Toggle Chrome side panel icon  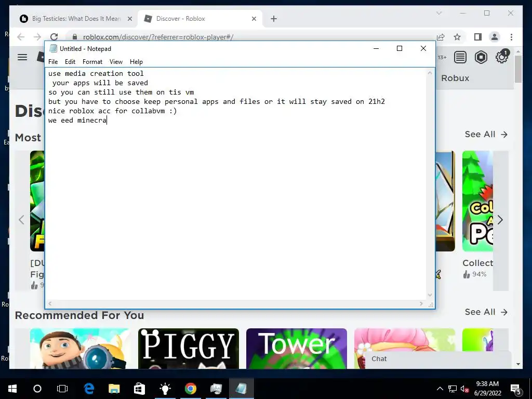[478, 37]
